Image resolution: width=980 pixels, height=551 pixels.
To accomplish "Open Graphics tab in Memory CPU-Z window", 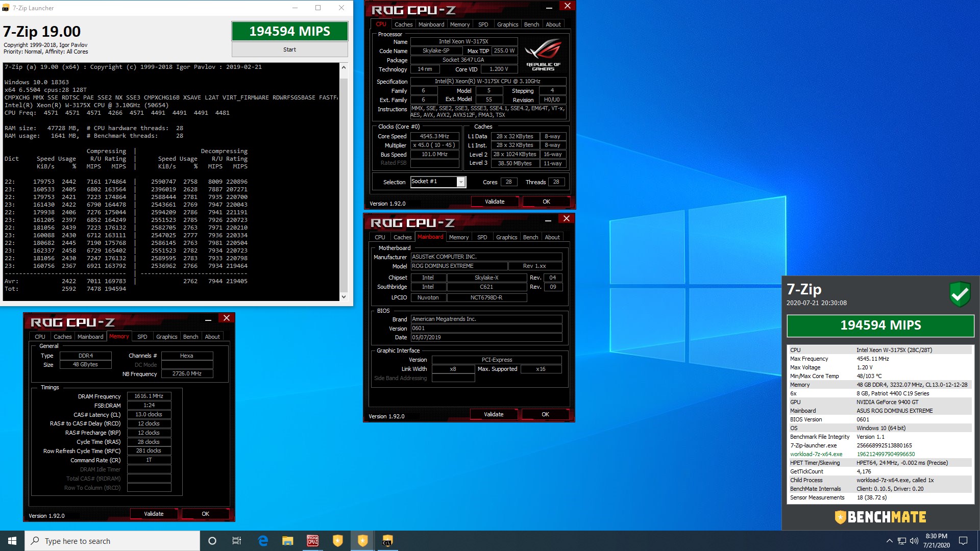I will [x=166, y=337].
